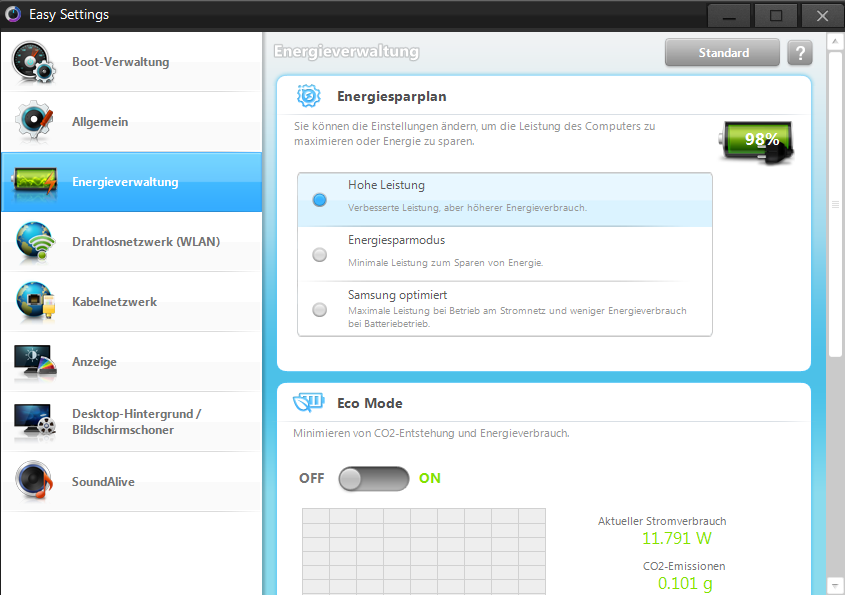Click 'Minimieren von CO2-Entstehung und Energieverbrauch' text
845x595 pixels.
[x=431, y=433]
